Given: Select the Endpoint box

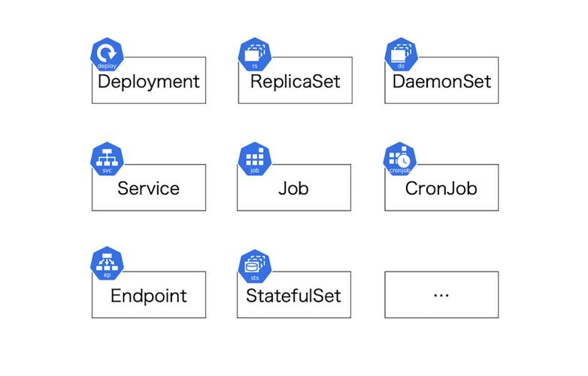Looking at the screenshot, I should tap(149, 295).
